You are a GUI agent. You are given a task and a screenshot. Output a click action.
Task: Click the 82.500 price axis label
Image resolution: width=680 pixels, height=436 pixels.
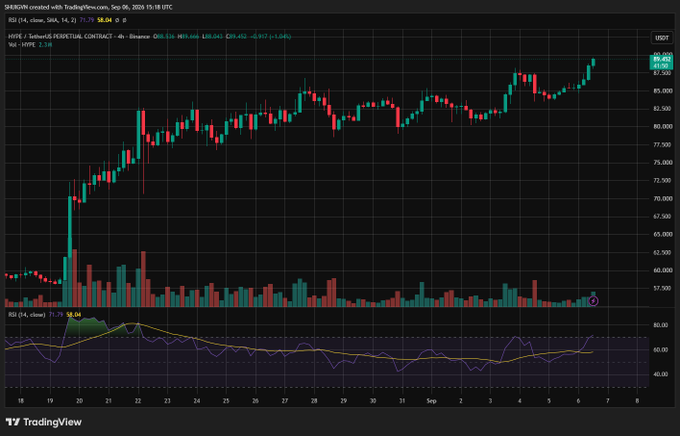[x=663, y=109]
